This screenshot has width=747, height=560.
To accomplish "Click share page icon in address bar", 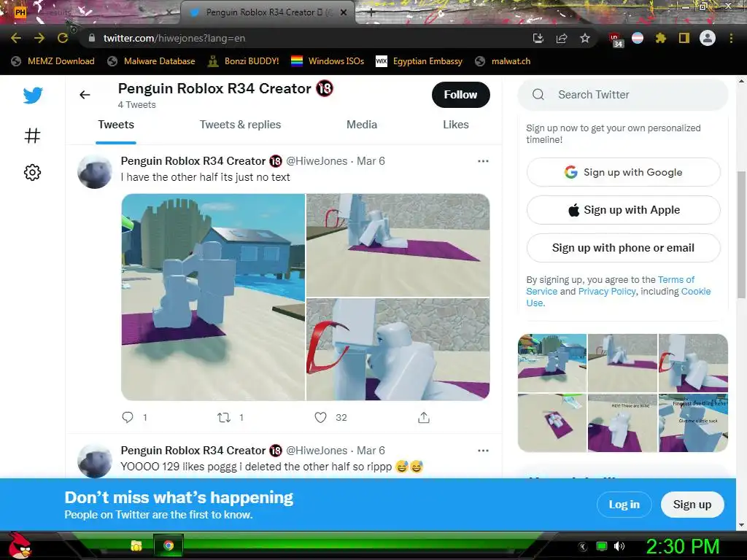I will 562,38.
